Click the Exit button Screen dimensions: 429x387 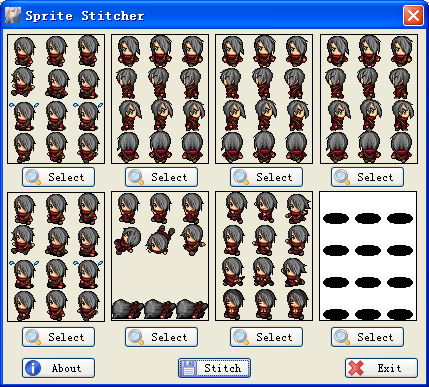tap(381, 368)
